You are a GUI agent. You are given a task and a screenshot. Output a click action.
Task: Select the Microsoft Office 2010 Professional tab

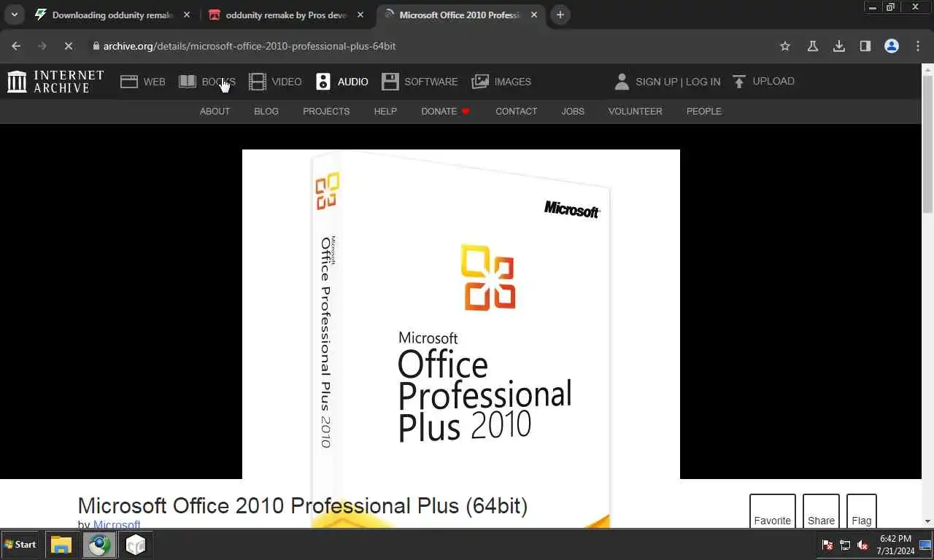coord(461,15)
